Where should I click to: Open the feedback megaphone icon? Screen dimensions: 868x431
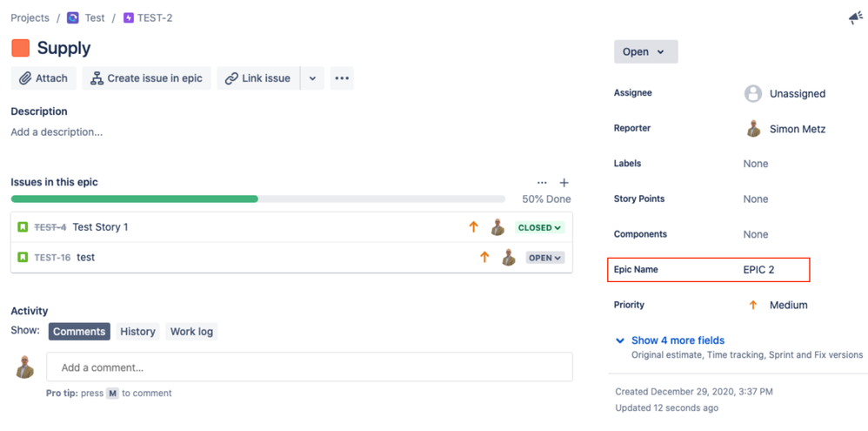click(x=856, y=18)
